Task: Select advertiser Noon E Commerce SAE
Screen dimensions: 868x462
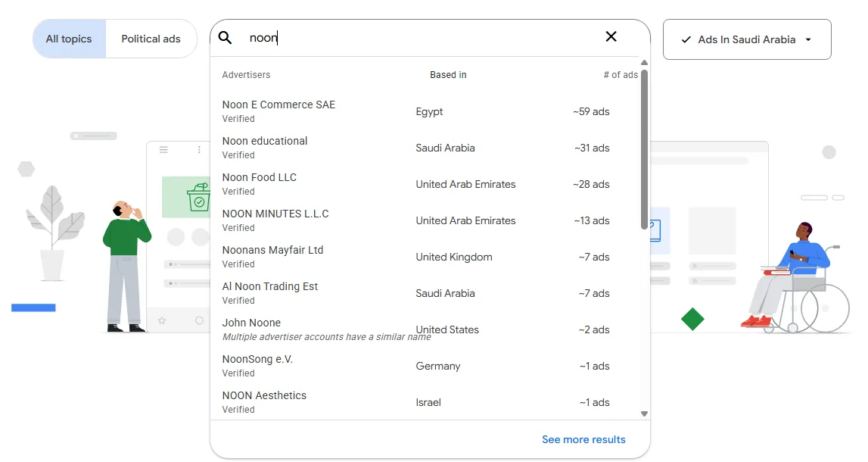Action: click(x=425, y=111)
